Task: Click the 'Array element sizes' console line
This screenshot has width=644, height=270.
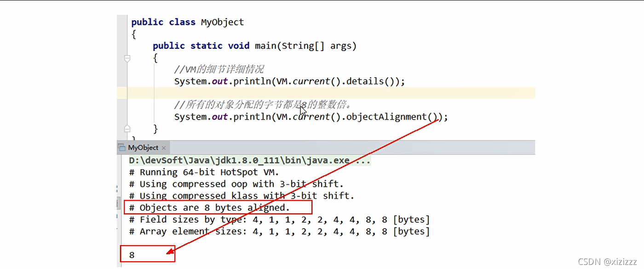Action: 279,231
